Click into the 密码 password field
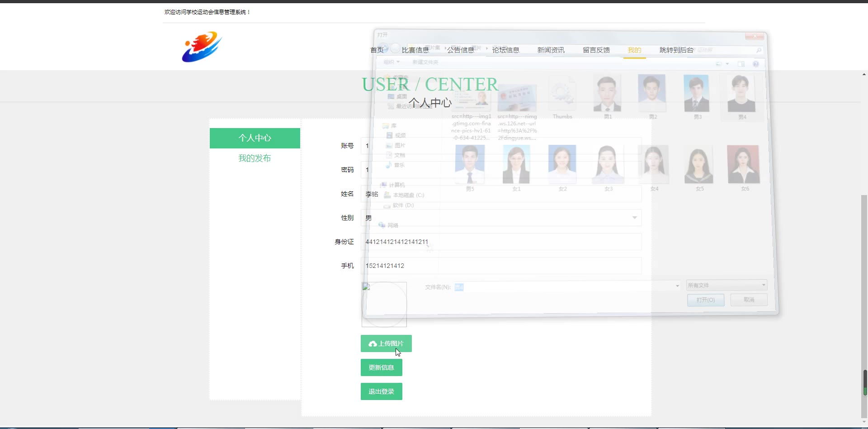Image resolution: width=868 pixels, height=429 pixels. click(x=501, y=170)
